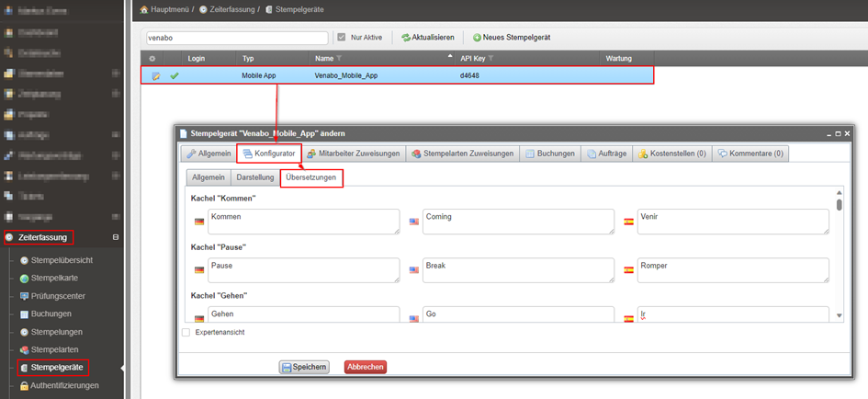Viewport: 868px width, 399px height.
Task: Click the Speichern button
Action: click(x=304, y=367)
